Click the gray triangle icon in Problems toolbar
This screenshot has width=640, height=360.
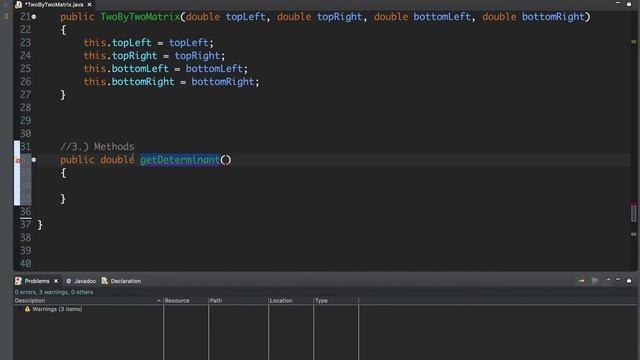click(x=595, y=281)
